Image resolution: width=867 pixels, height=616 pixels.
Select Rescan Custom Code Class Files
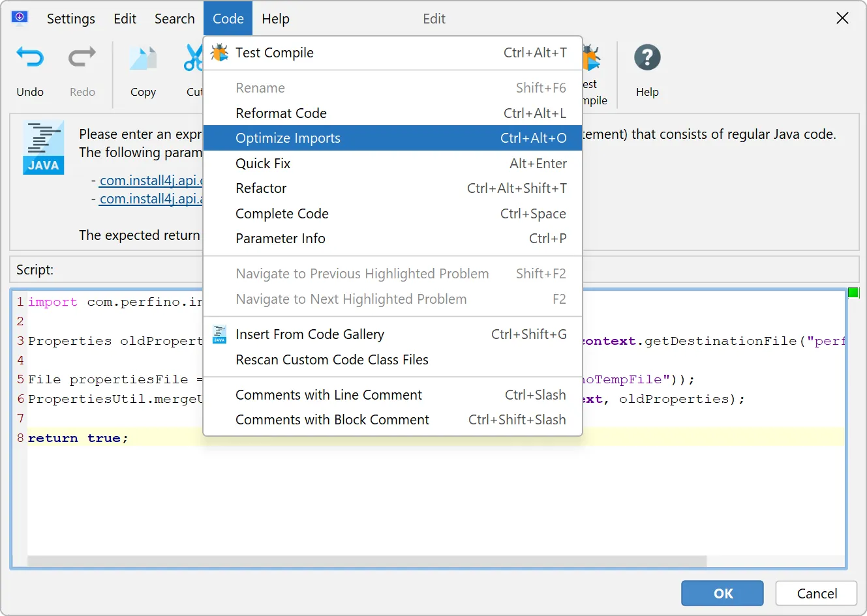click(393, 360)
